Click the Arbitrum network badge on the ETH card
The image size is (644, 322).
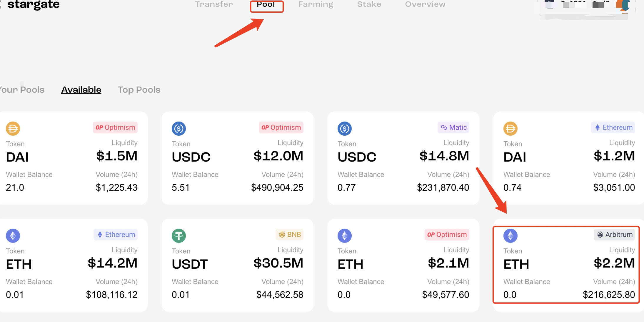[615, 235]
